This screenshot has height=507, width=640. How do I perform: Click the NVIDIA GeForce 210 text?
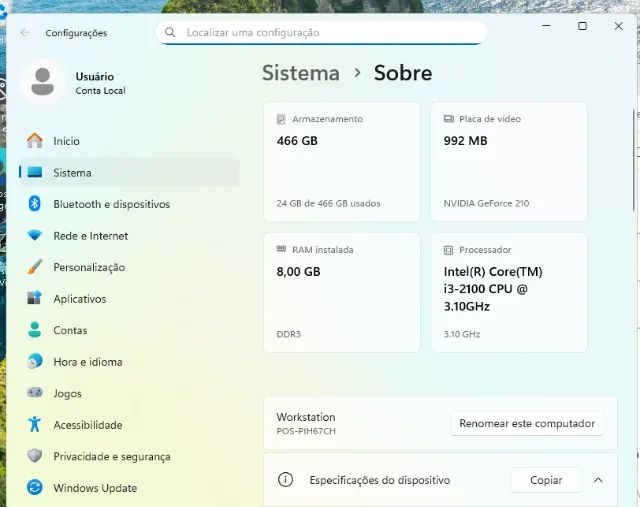pyautogui.click(x=486, y=203)
